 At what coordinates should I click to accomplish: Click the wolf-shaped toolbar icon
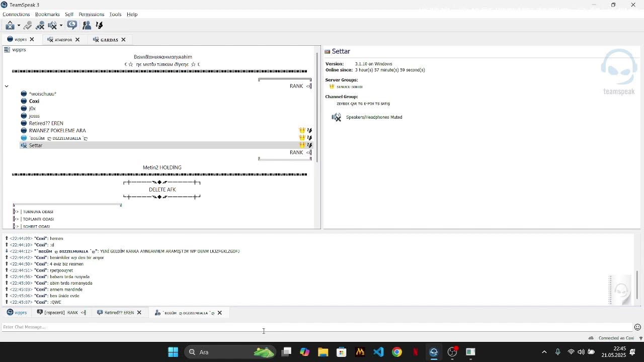tap(99, 25)
